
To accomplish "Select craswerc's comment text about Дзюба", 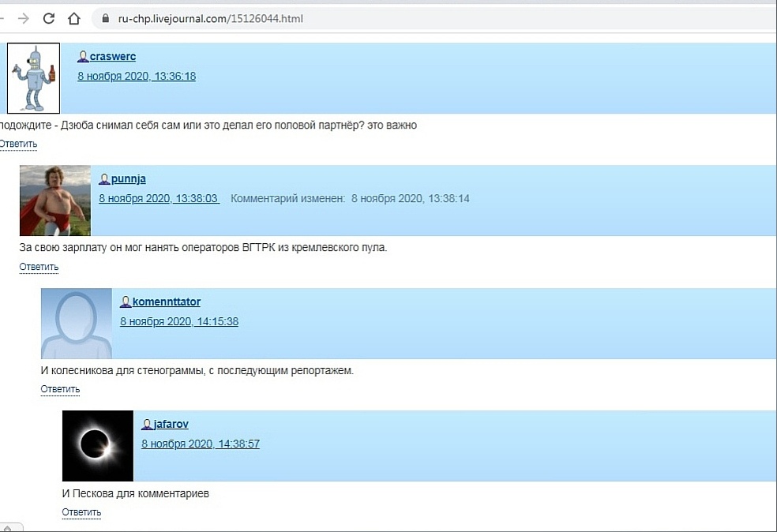I will pyautogui.click(x=208, y=126).
